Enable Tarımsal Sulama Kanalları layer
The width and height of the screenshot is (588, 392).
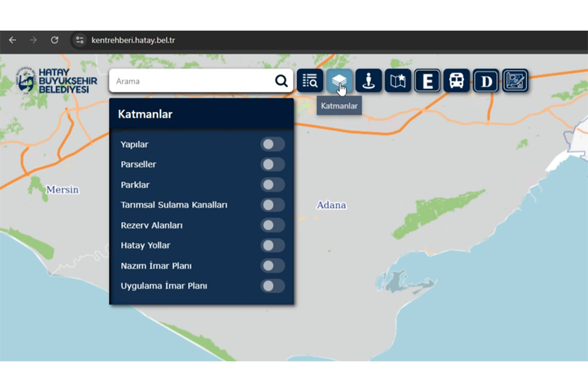tap(272, 205)
